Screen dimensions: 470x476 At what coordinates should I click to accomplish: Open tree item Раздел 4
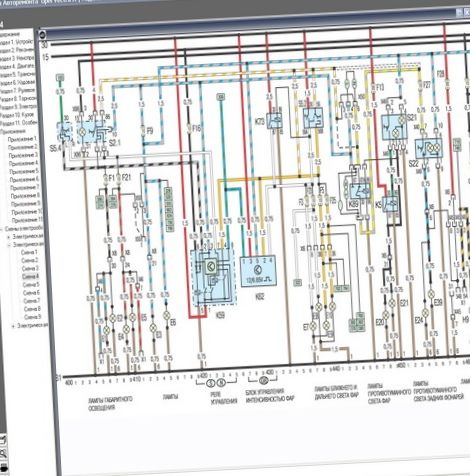[17, 66]
